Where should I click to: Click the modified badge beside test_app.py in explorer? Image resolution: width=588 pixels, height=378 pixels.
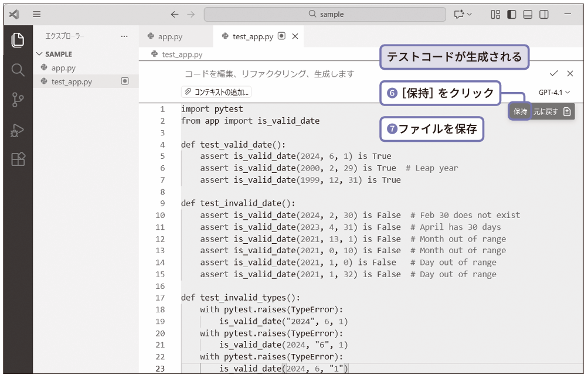tap(125, 81)
